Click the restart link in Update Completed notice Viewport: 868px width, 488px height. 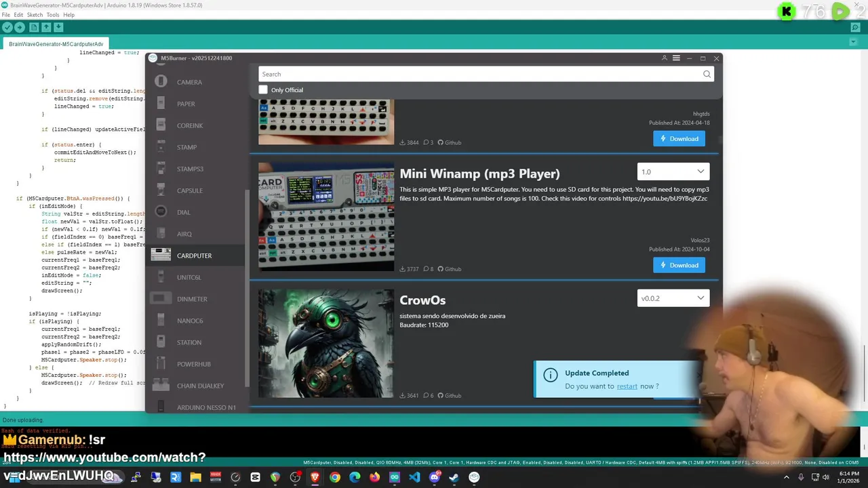pyautogui.click(x=627, y=386)
